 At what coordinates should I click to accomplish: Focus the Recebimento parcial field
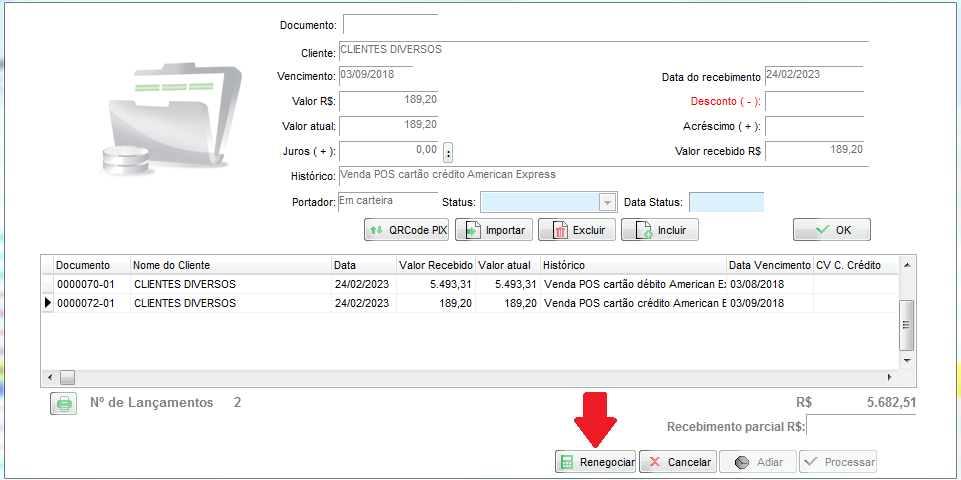tap(860, 426)
